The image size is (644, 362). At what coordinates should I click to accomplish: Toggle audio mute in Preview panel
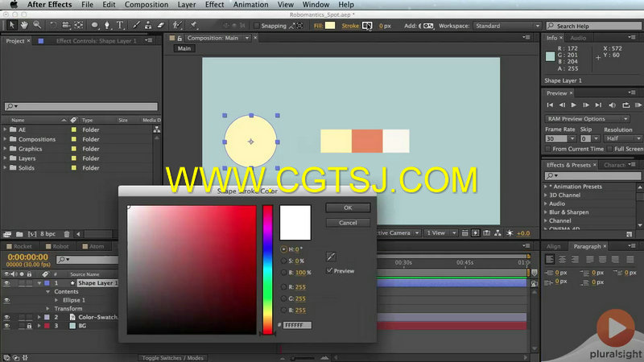click(612, 105)
